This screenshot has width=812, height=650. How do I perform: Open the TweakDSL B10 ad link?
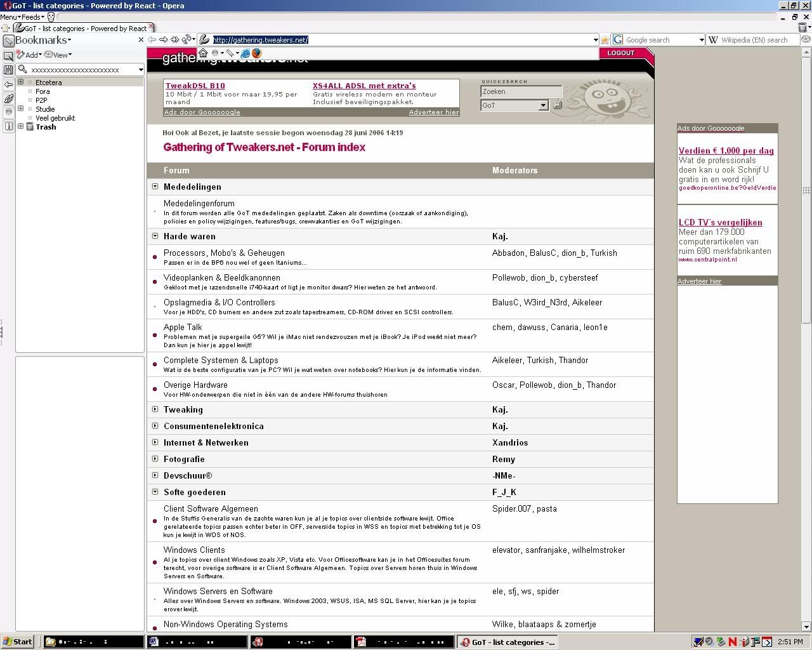[x=195, y=86]
